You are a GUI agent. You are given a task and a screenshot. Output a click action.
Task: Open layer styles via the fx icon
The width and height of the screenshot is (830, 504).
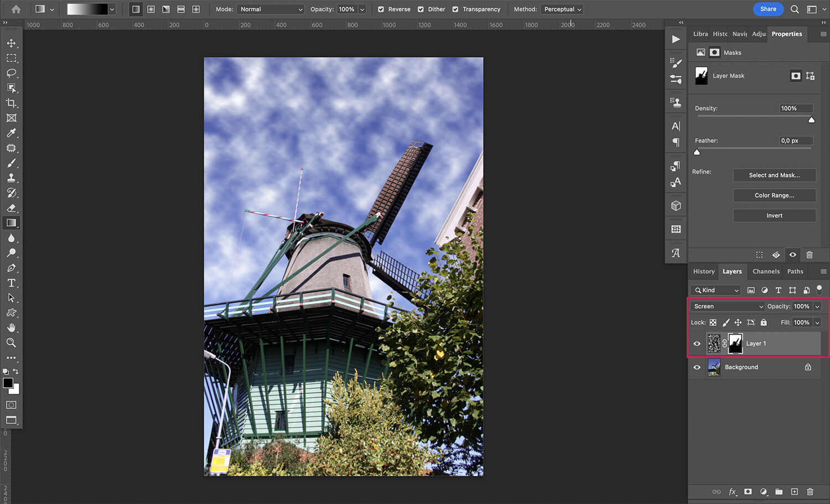point(733,491)
